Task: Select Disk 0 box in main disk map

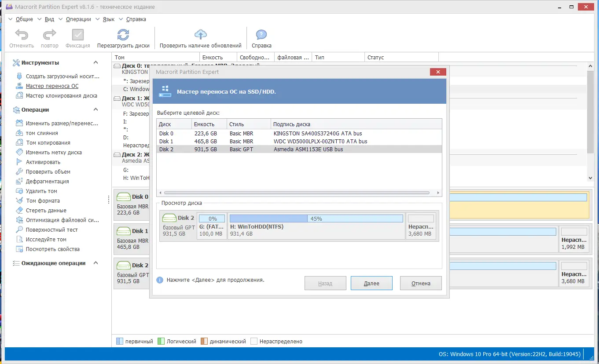Action: 131,204
